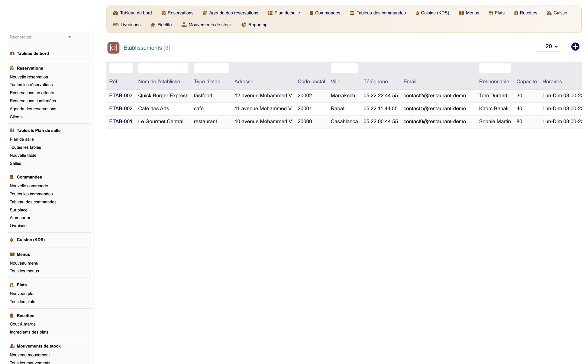This screenshot has width=588, height=364.
Task: Click the Tableau de bord gauge icon in top bar
Action: [115, 13]
